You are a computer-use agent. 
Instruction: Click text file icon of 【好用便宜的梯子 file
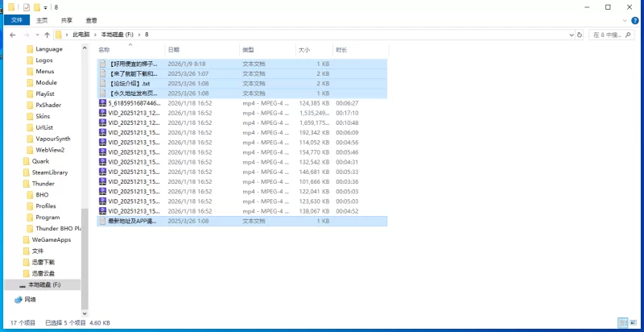(103, 64)
